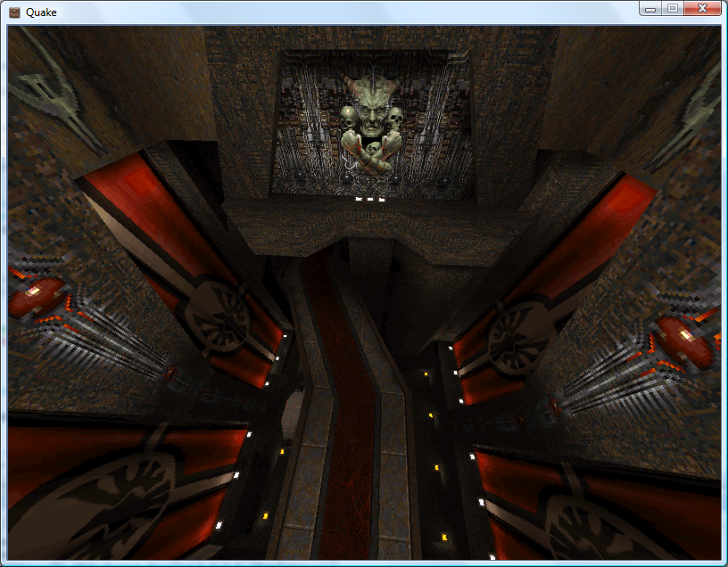Click the skull right of the demon face
The width and height of the screenshot is (728, 567).
[396, 117]
